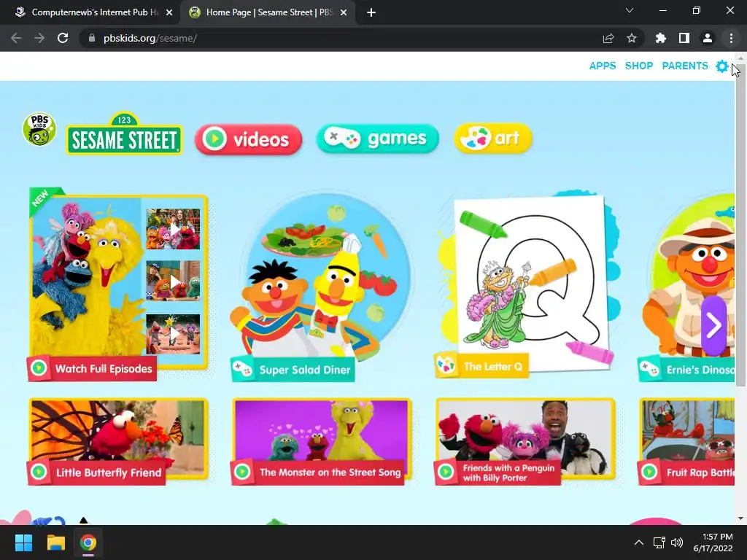Select the Home Page Sesame Street tab

(267, 12)
